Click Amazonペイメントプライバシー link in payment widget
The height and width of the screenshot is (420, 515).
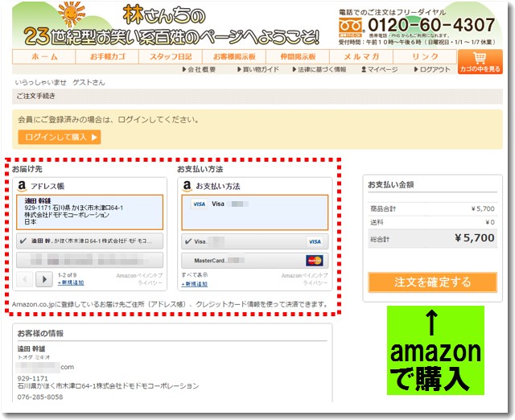coord(304,279)
